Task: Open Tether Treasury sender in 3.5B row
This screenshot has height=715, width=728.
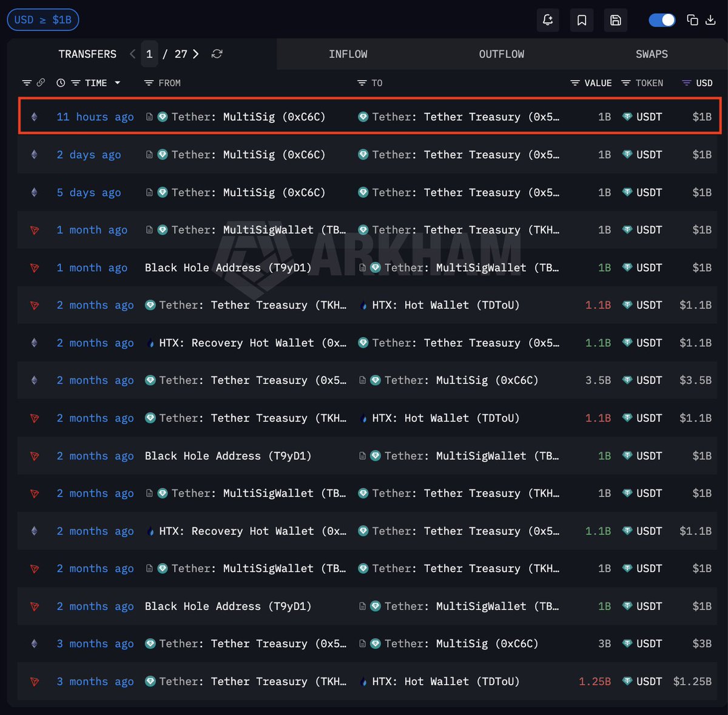Action: tap(253, 380)
